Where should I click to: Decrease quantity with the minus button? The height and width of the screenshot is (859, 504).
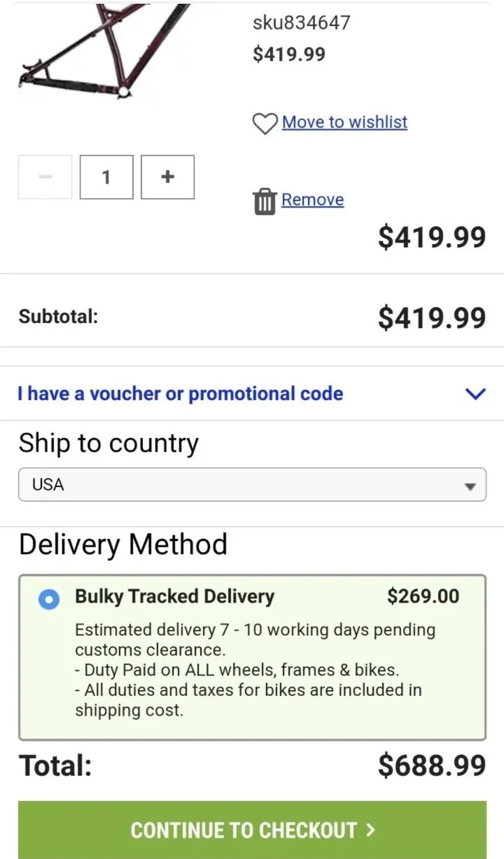tap(45, 177)
